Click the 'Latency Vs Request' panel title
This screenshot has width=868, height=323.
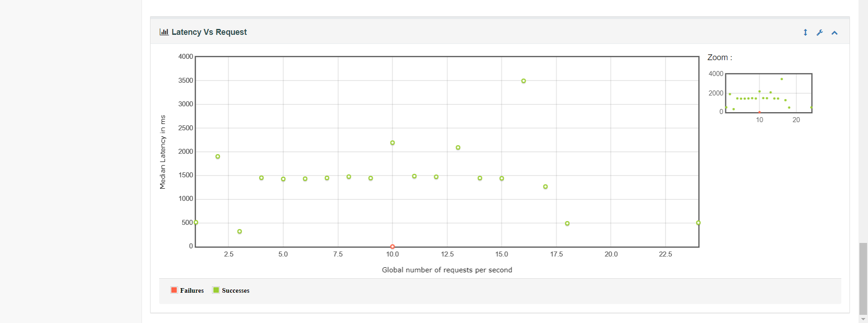208,32
